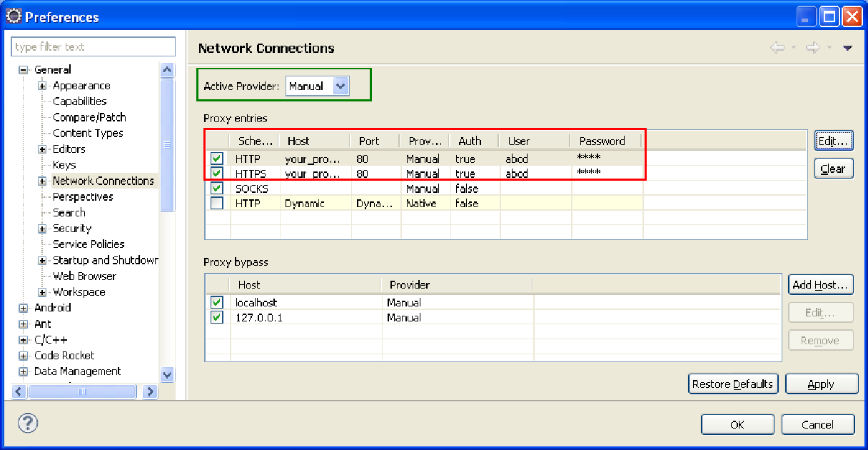The height and width of the screenshot is (450, 868).
Task: Click the tree scrollbar up arrow
Action: click(x=167, y=70)
